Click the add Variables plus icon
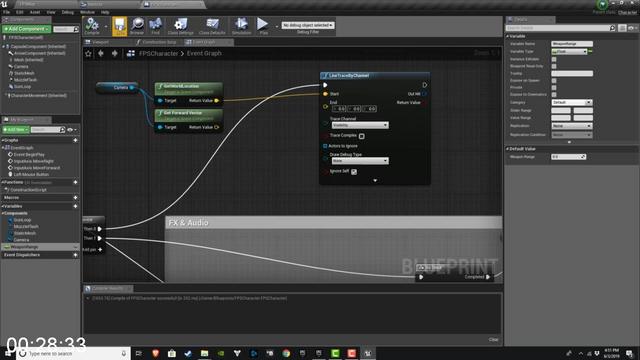This screenshot has height=360, width=640. [76, 206]
